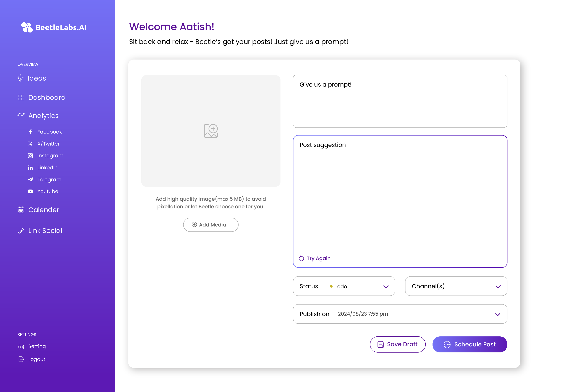Focus the Give us a prompt field
This screenshot has height=392, width=569.
point(400,101)
